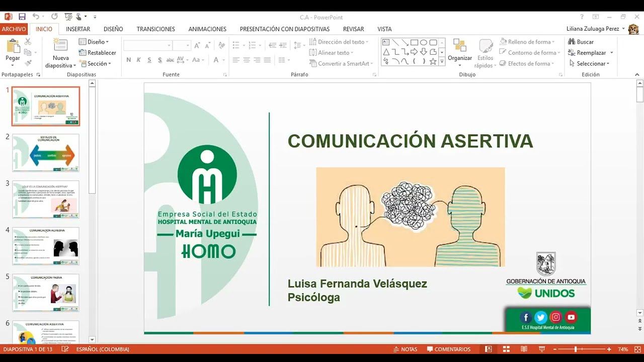Click the Buscar binoculars button
This screenshot has height=362, width=644.
tap(581, 42)
